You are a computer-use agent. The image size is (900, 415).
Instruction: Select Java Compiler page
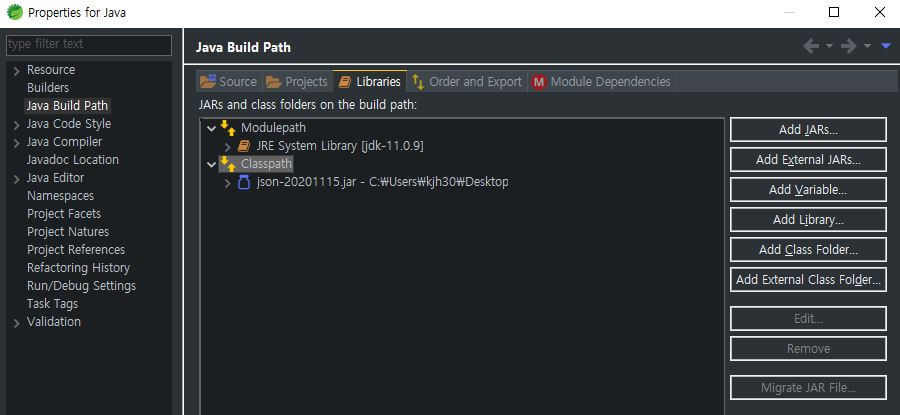pyautogui.click(x=64, y=141)
